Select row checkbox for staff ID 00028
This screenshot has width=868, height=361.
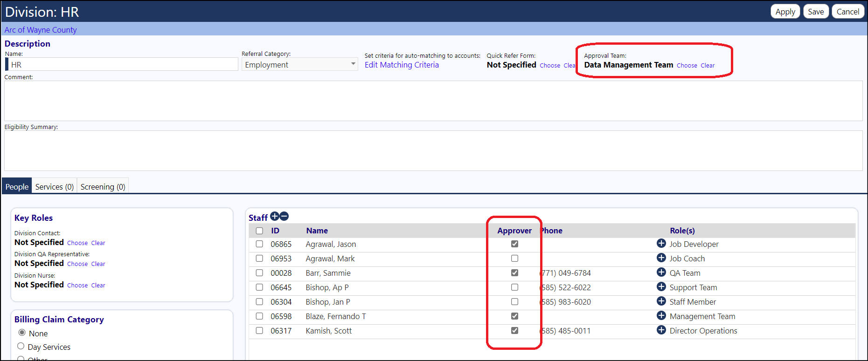point(259,272)
